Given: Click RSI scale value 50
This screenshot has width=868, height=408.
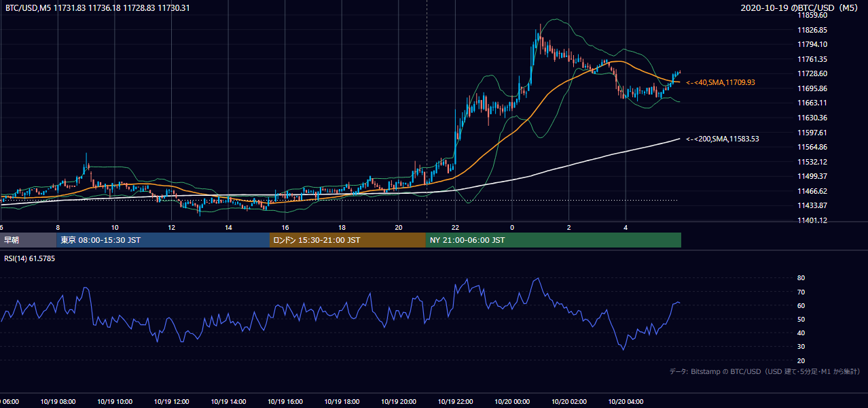Looking at the screenshot, I should coord(801,319).
